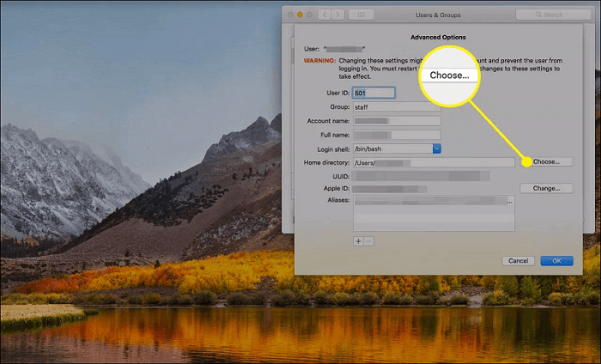
Task: Click the minus button to remove alias
Action: [369, 241]
